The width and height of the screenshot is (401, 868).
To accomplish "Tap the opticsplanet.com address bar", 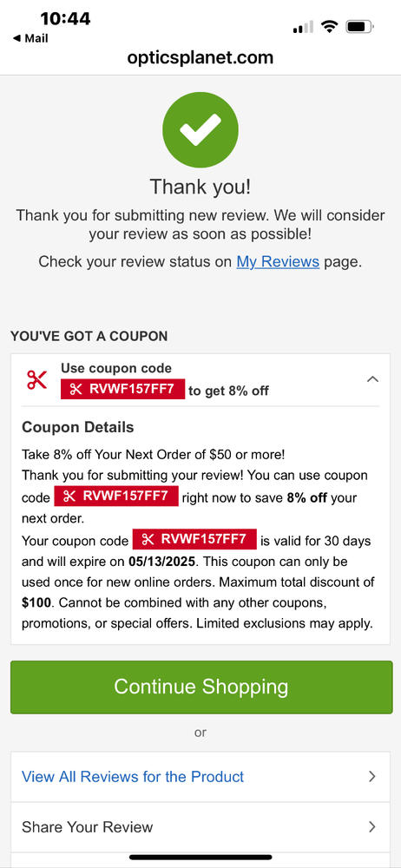I will (x=200, y=57).
